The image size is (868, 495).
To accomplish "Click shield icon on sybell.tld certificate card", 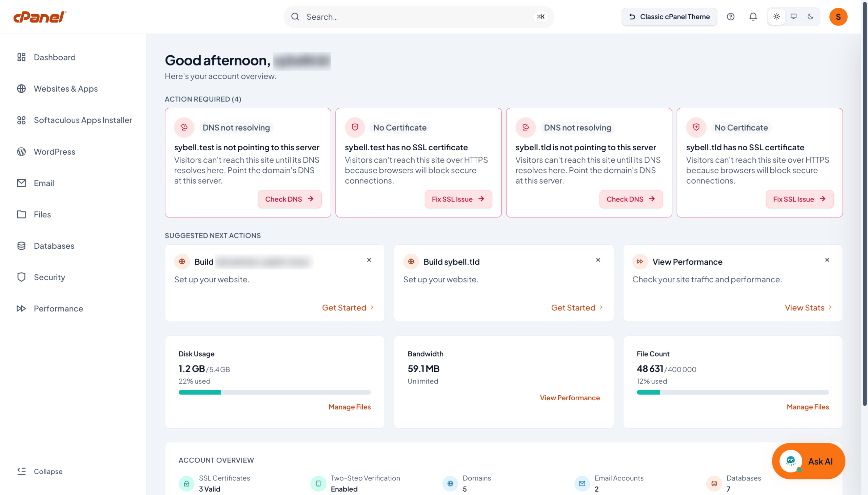I will pos(696,128).
